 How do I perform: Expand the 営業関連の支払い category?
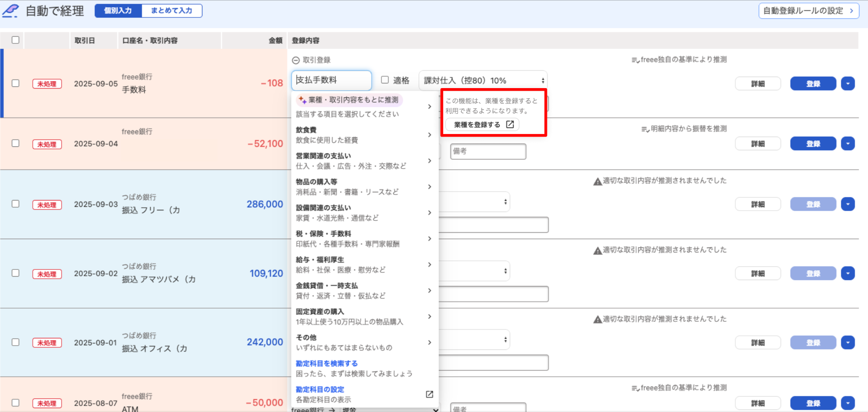364,161
